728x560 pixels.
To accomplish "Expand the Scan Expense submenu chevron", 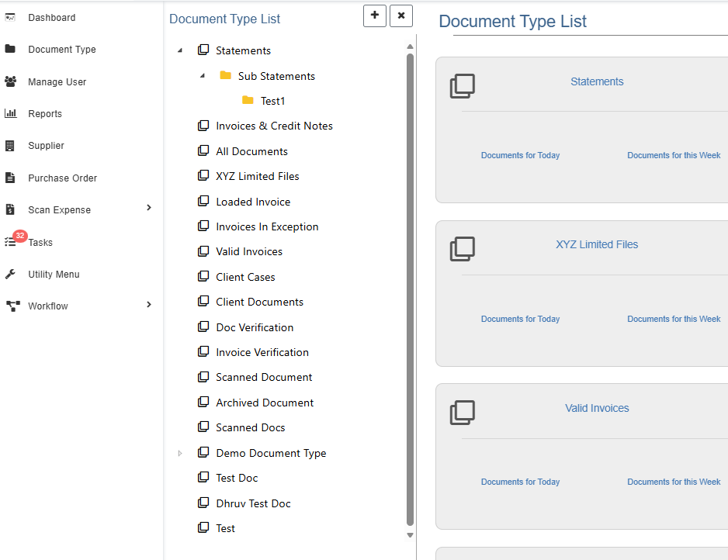I will click(x=149, y=207).
